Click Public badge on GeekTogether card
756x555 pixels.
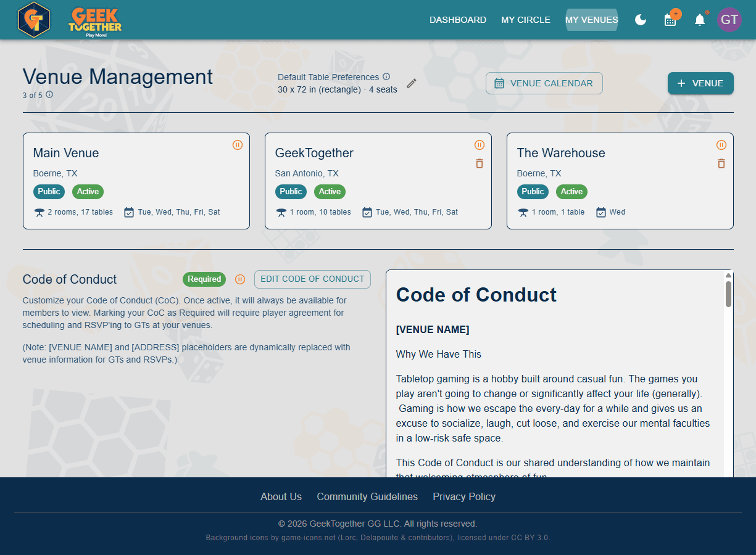pos(291,192)
